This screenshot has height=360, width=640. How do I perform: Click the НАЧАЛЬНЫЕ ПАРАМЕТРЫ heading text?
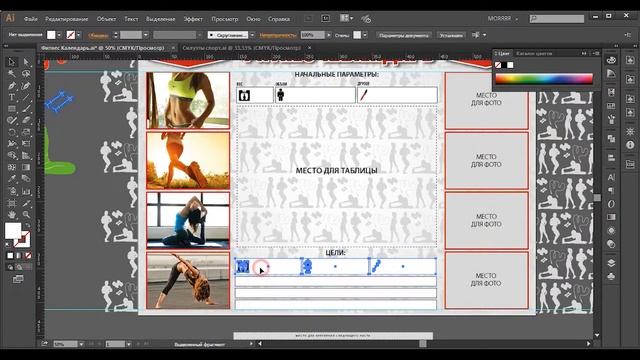click(x=336, y=74)
